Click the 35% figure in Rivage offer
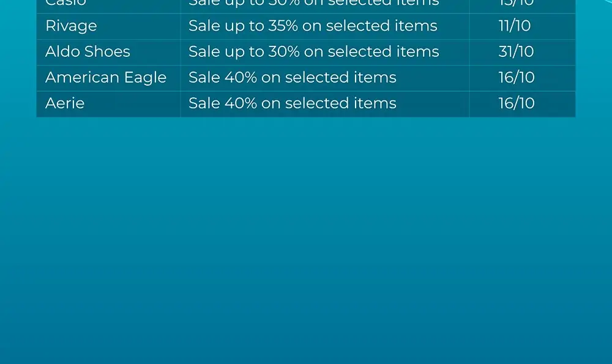Image resolution: width=612 pixels, height=364 pixels. (x=283, y=26)
